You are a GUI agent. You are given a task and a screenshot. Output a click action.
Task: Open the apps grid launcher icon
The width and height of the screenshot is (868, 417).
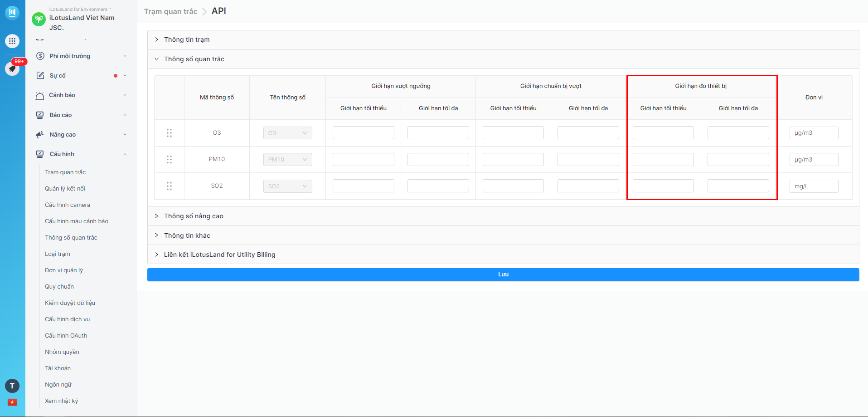pos(12,41)
